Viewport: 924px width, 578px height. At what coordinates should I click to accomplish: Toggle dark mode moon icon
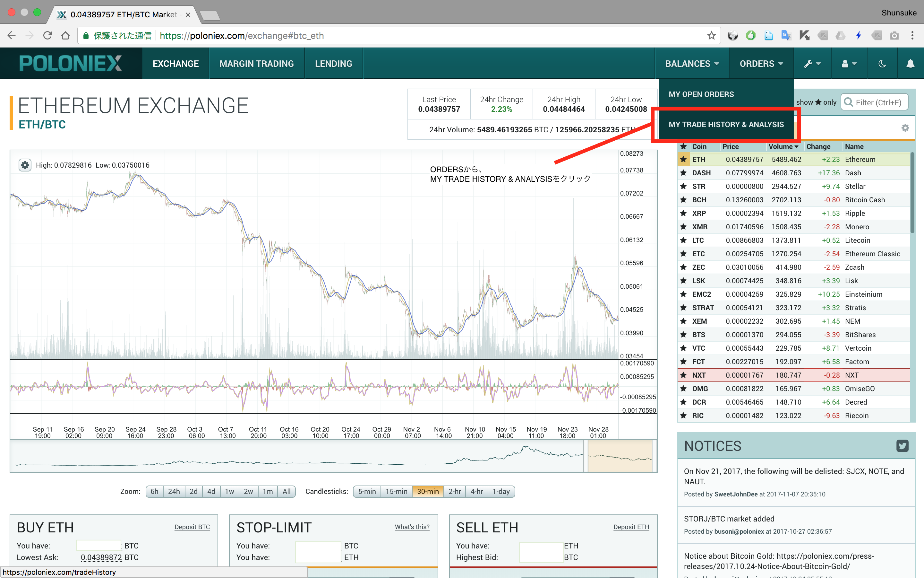coord(882,64)
